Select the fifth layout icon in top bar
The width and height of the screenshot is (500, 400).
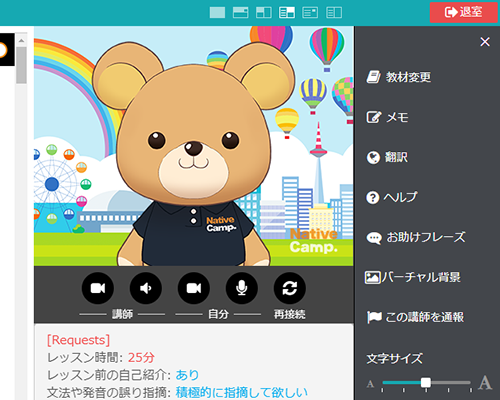(x=310, y=13)
